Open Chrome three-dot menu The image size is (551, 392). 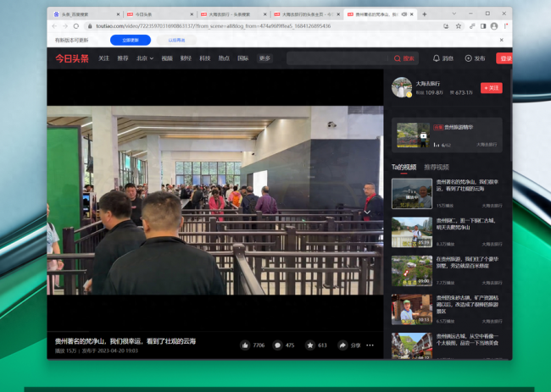(505, 26)
